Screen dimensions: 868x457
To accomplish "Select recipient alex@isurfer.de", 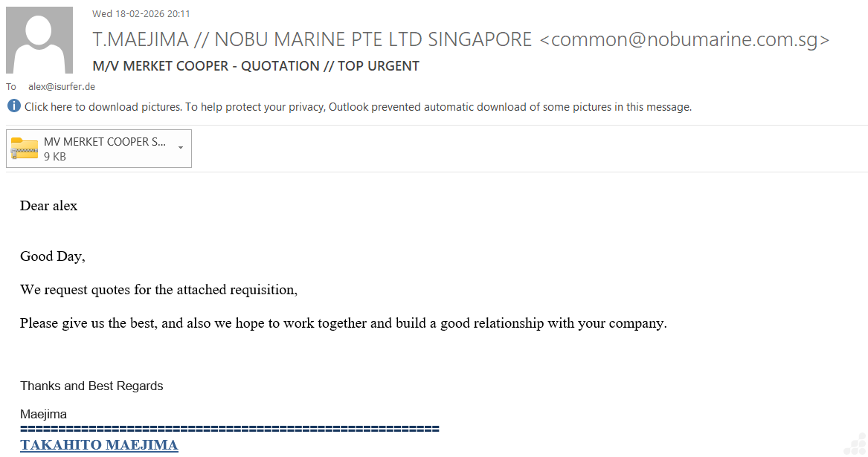I will coord(62,87).
